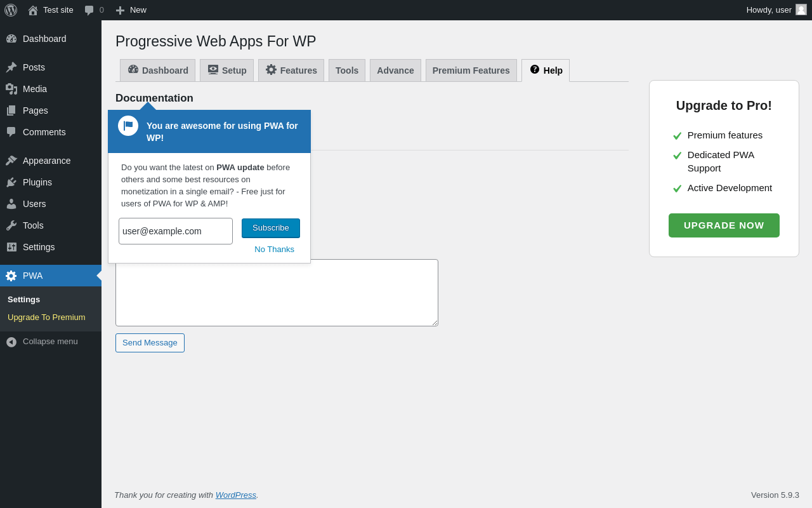The height and width of the screenshot is (508, 812).
Task: Click the New plus icon in admin bar
Action: click(x=120, y=10)
